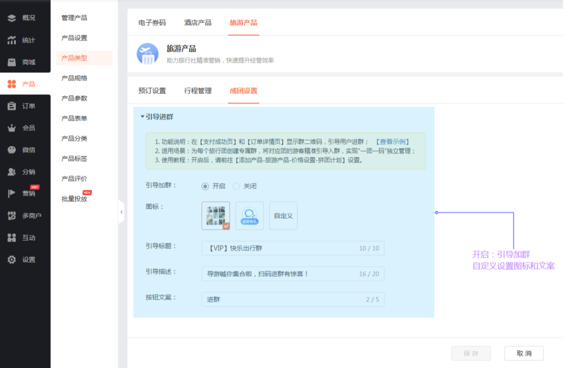Open 产品规格 in the submenu
The image size is (588, 368).
coord(74,78)
